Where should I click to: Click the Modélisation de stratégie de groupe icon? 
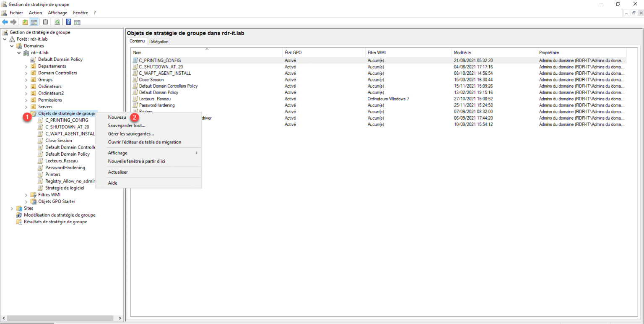(x=19, y=215)
